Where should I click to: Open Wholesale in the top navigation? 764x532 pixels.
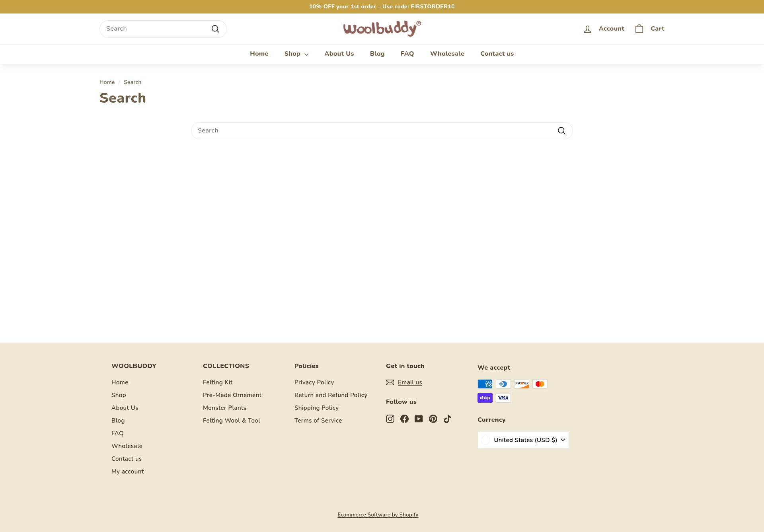point(447,54)
